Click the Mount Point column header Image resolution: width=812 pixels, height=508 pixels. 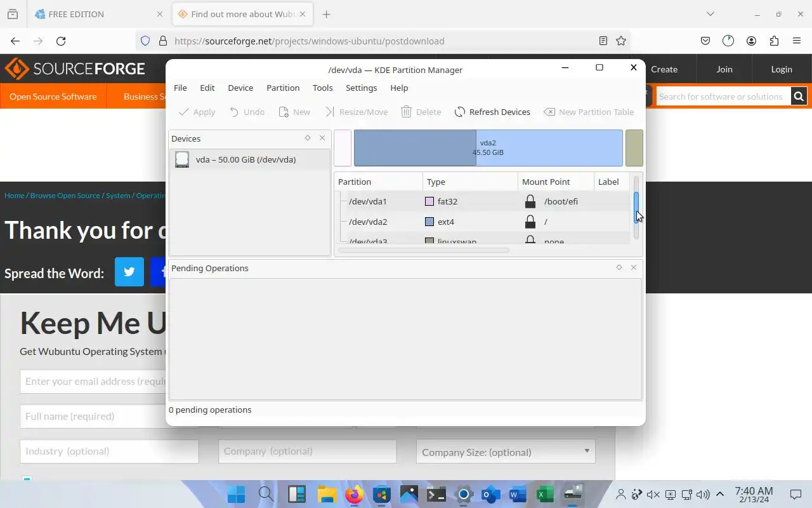[x=556, y=182]
